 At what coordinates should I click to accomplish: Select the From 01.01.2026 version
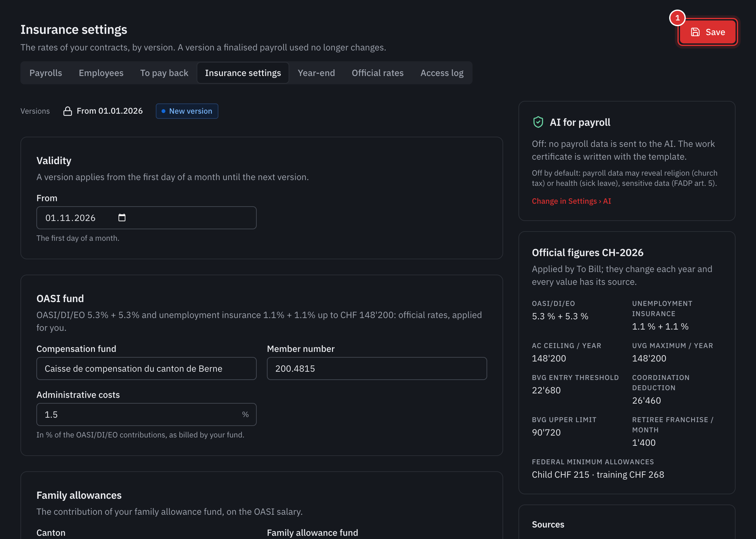point(103,111)
